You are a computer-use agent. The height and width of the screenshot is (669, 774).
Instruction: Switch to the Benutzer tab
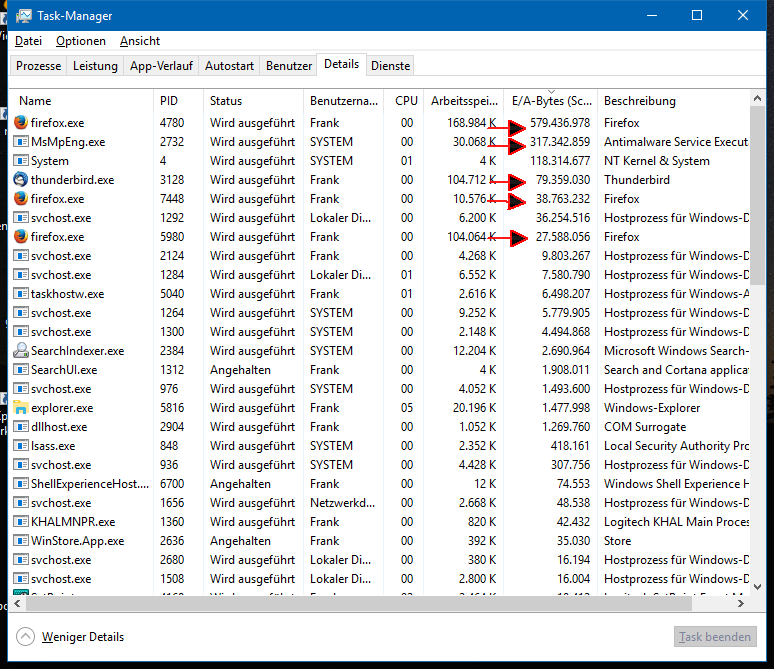tap(289, 66)
